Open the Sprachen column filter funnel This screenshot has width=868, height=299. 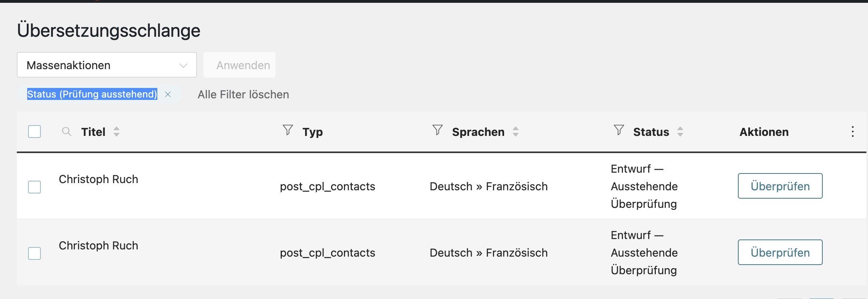click(437, 130)
